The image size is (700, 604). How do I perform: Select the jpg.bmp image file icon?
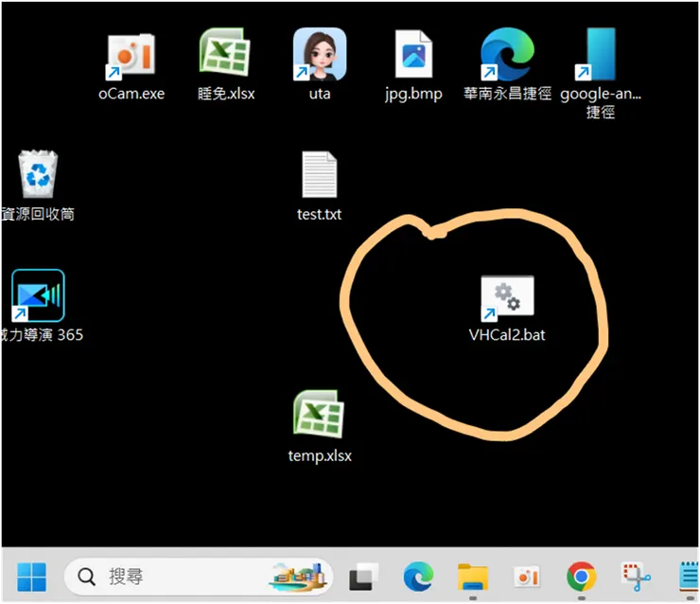pyautogui.click(x=413, y=54)
